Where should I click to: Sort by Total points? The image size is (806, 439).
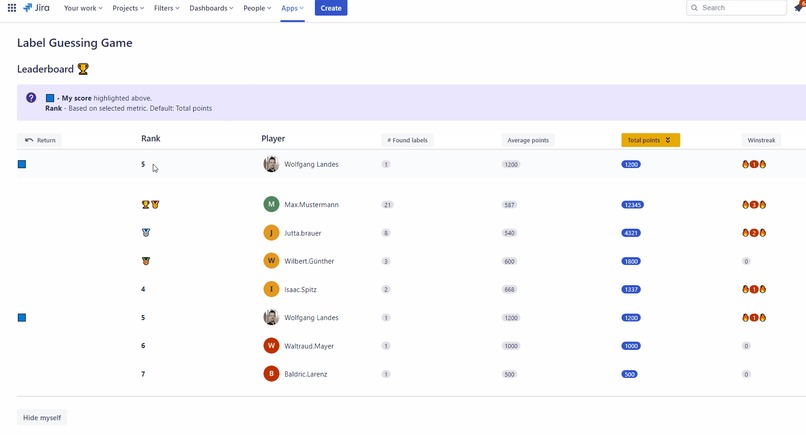click(650, 140)
